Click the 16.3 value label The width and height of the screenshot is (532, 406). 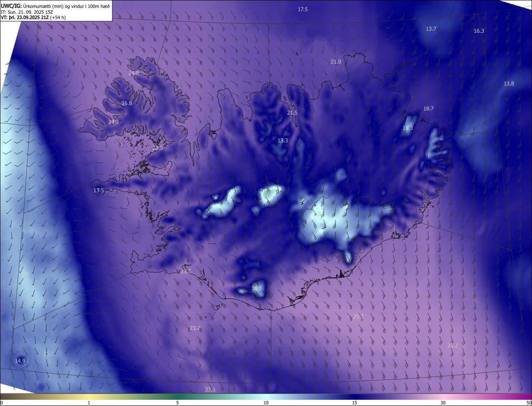point(479,31)
